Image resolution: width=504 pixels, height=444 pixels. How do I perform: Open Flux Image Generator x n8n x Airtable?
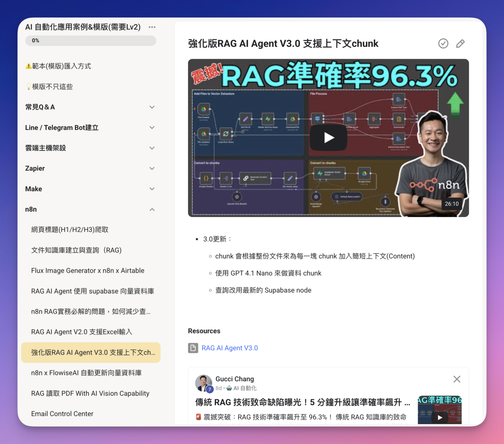87,271
